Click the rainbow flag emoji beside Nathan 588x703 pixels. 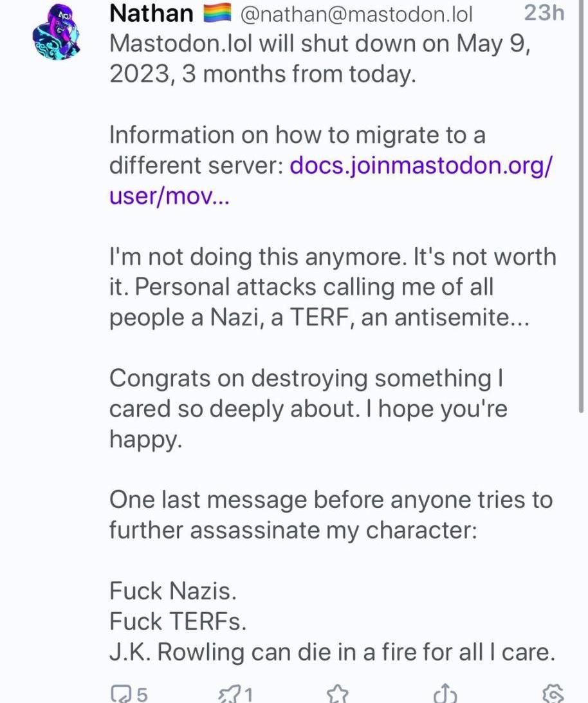[217, 14]
